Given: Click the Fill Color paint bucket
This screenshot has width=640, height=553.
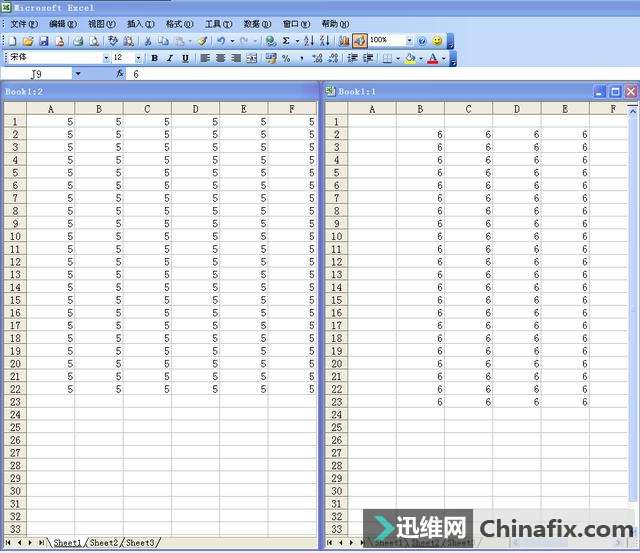Looking at the screenshot, I should 410,58.
